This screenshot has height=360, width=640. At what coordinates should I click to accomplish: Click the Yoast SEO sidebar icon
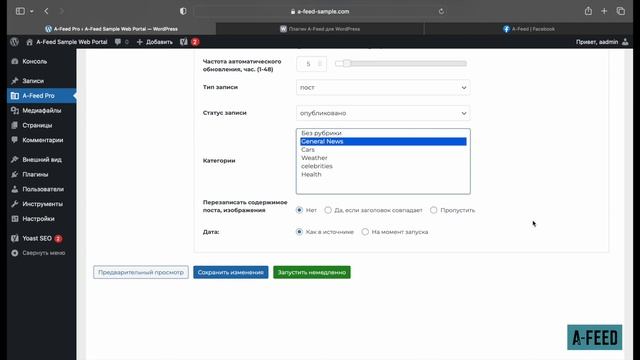click(x=15, y=238)
